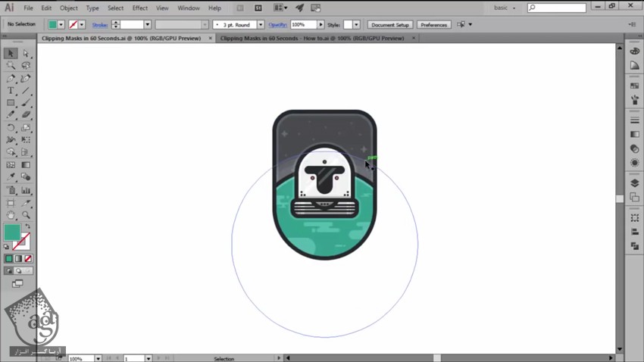This screenshot has width=644, height=362.
Task: Open the Layers panel icon
Action: tap(635, 183)
